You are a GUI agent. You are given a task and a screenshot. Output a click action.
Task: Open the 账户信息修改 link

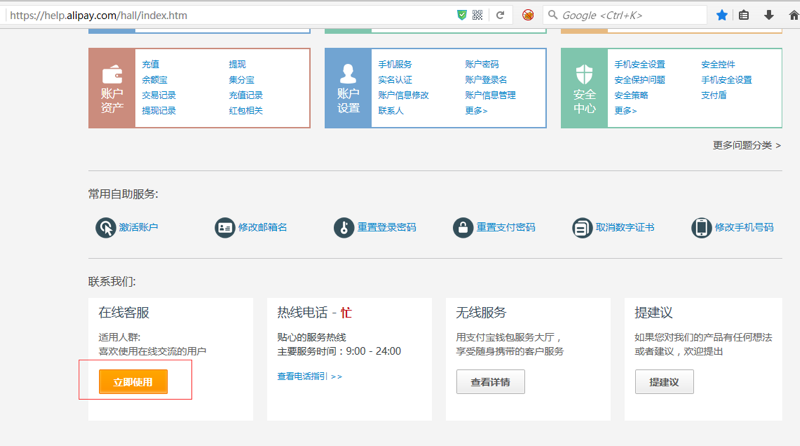[404, 95]
